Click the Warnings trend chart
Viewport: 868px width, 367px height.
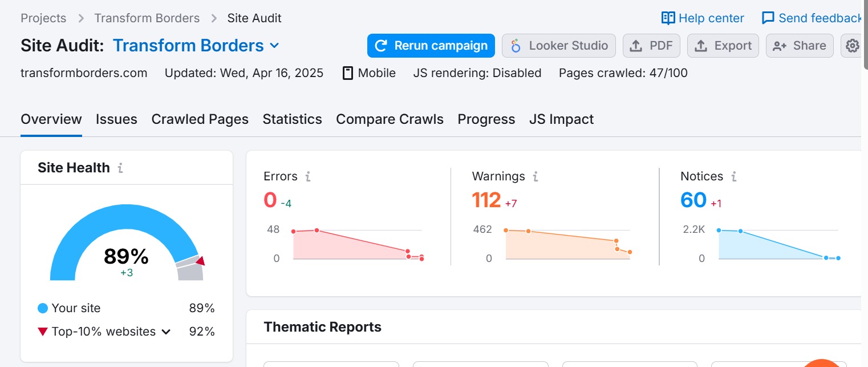click(567, 244)
